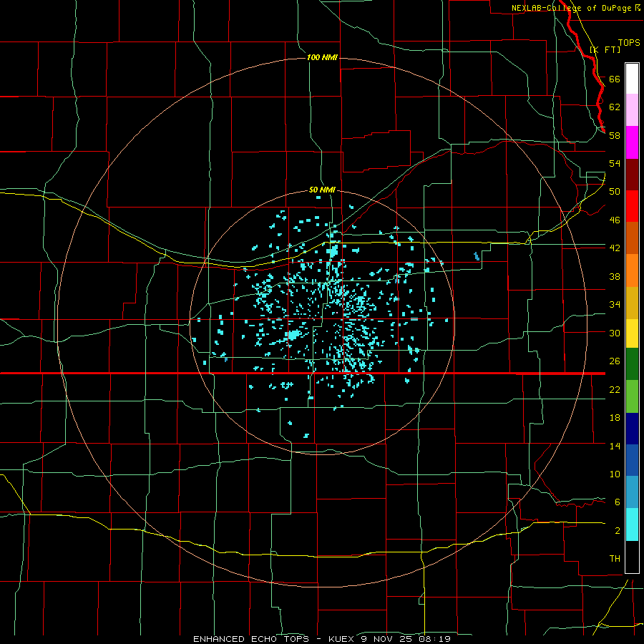Click the black TH threshold swatch
The image size is (644, 644).
tap(632, 557)
